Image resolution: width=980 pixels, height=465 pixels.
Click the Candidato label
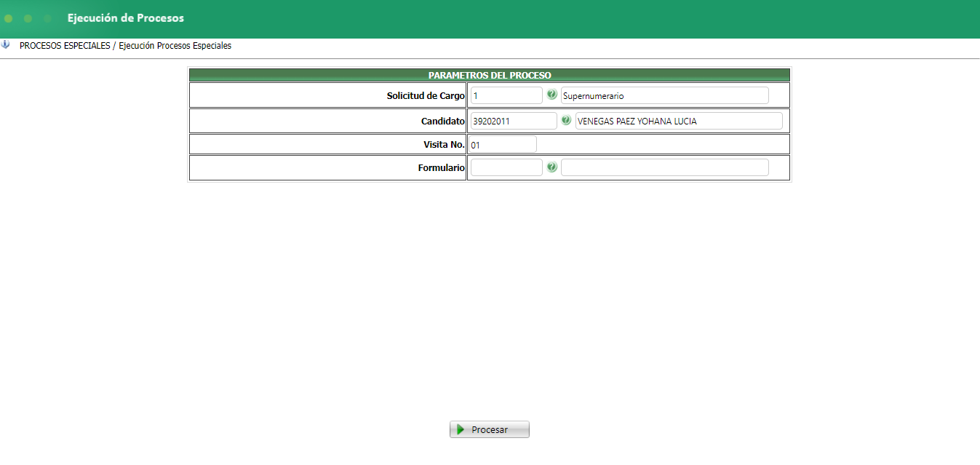pyautogui.click(x=442, y=121)
